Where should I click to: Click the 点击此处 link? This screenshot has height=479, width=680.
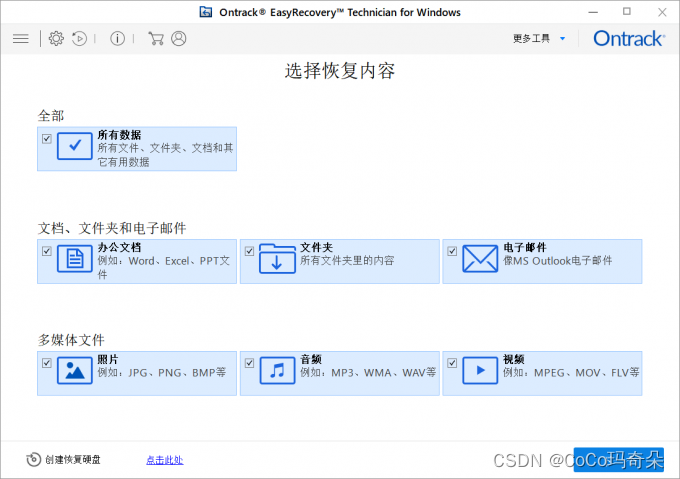[165, 460]
